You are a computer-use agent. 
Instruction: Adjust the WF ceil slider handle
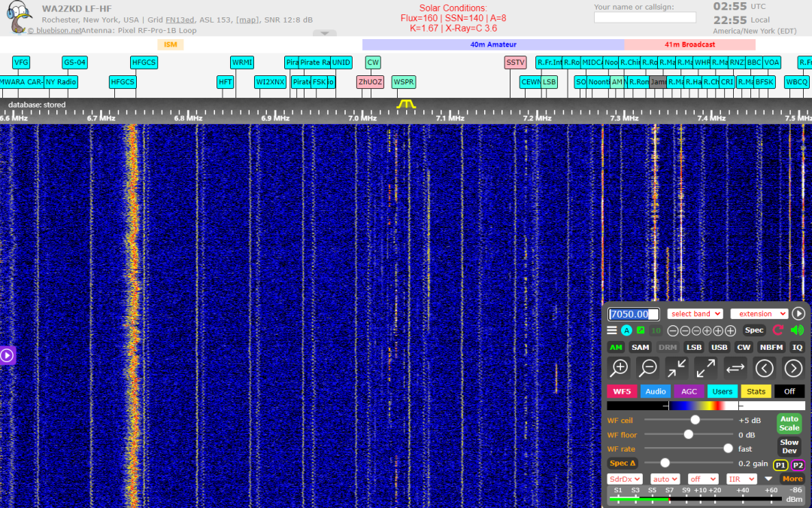(695, 420)
